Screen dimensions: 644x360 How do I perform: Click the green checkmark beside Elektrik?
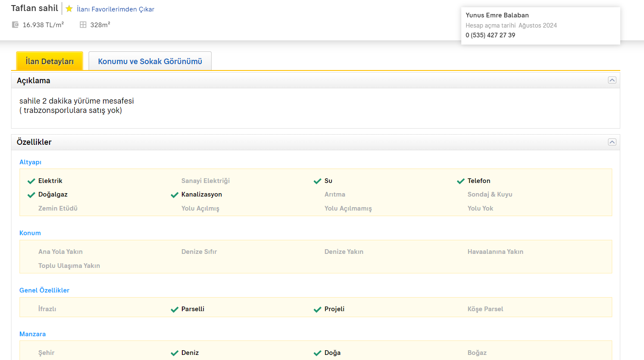pos(31,181)
